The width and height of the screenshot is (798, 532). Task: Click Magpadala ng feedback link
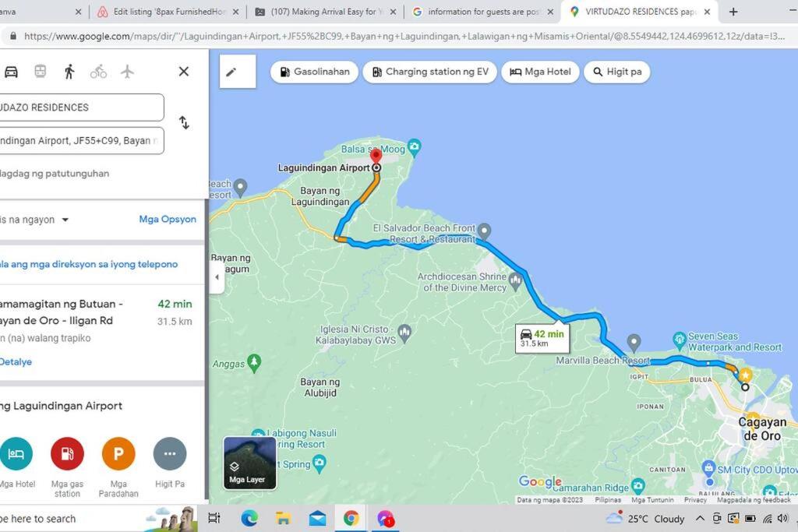point(754,500)
